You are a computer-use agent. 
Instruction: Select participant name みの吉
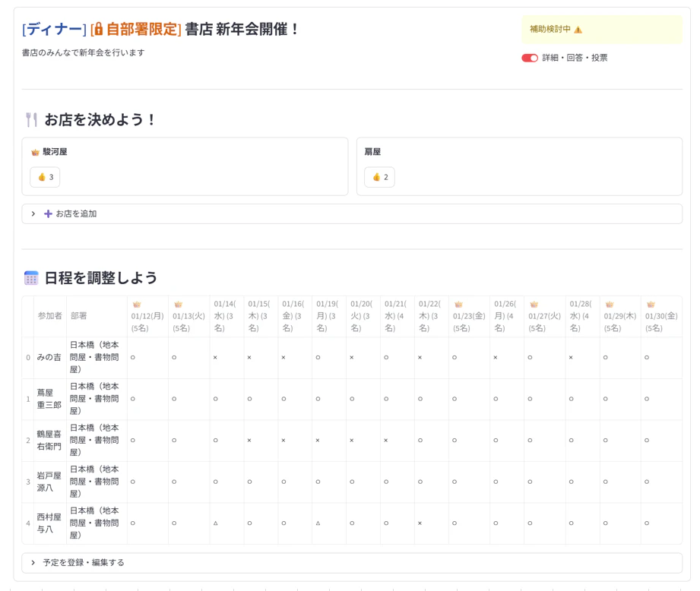point(49,357)
